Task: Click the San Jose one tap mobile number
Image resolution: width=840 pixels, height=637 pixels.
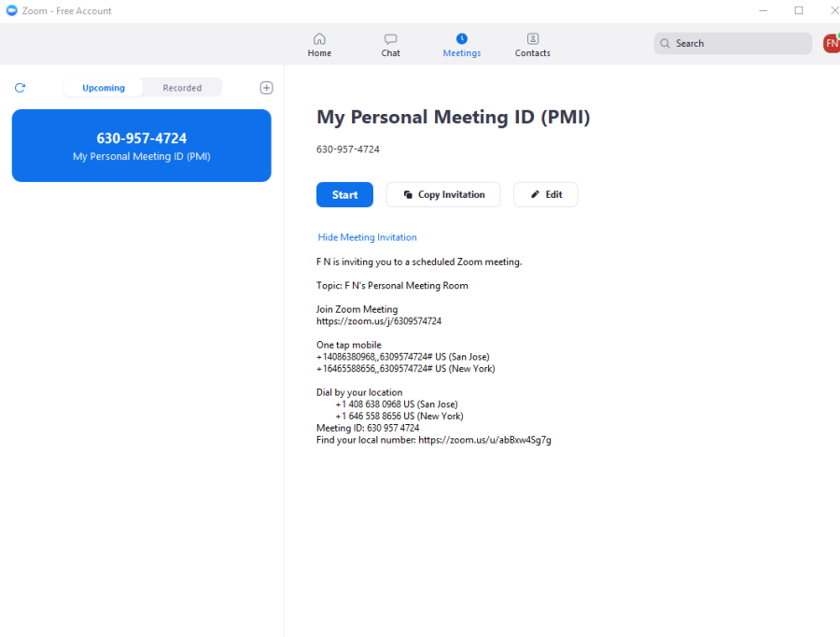Action: 403,357
